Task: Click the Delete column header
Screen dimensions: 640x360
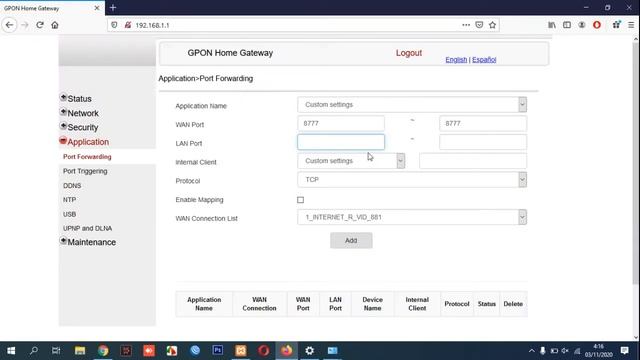Action: 513,304
